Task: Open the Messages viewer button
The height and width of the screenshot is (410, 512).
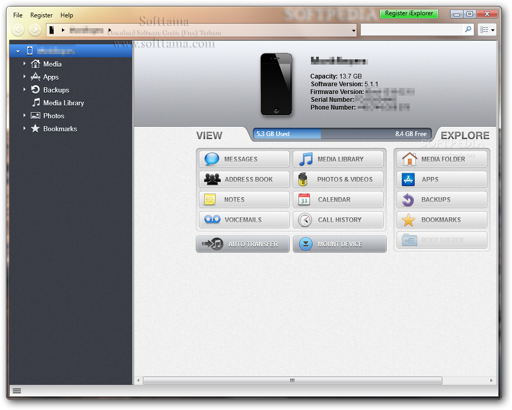Action: click(244, 159)
